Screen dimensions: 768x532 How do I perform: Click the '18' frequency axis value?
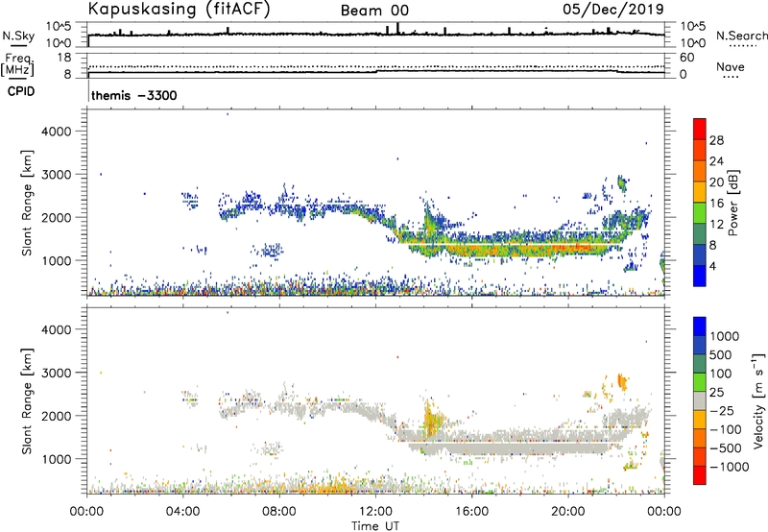64,58
